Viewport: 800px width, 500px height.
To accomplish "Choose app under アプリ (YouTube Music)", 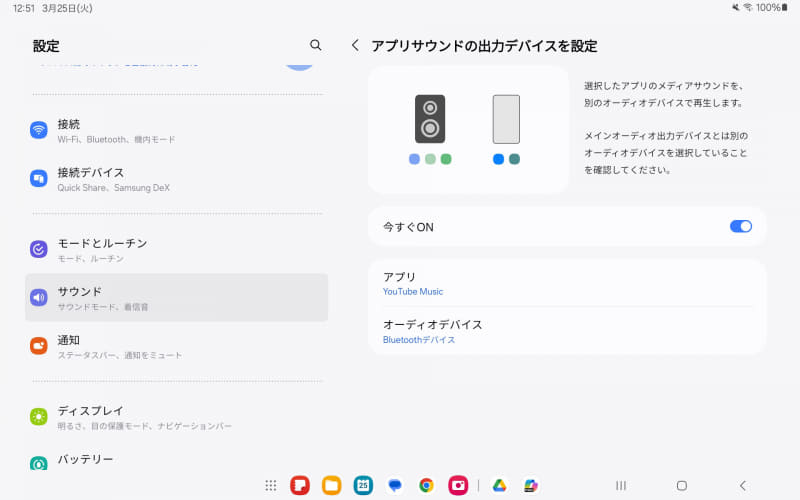I will pyautogui.click(x=567, y=283).
